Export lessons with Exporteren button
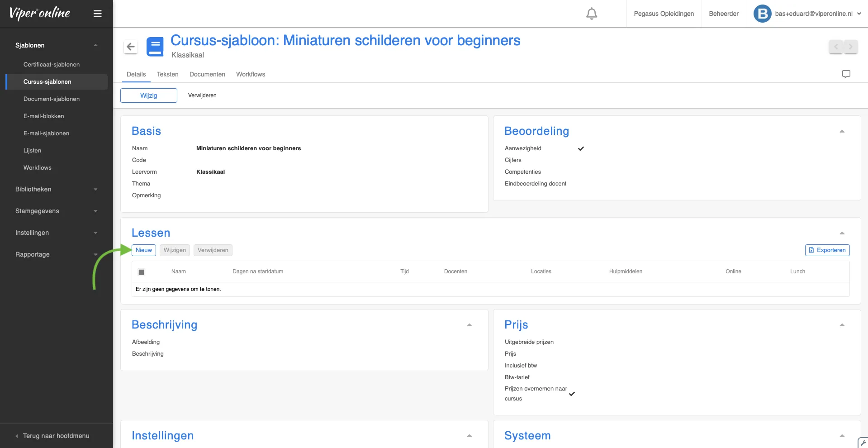 tap(827, 250)
